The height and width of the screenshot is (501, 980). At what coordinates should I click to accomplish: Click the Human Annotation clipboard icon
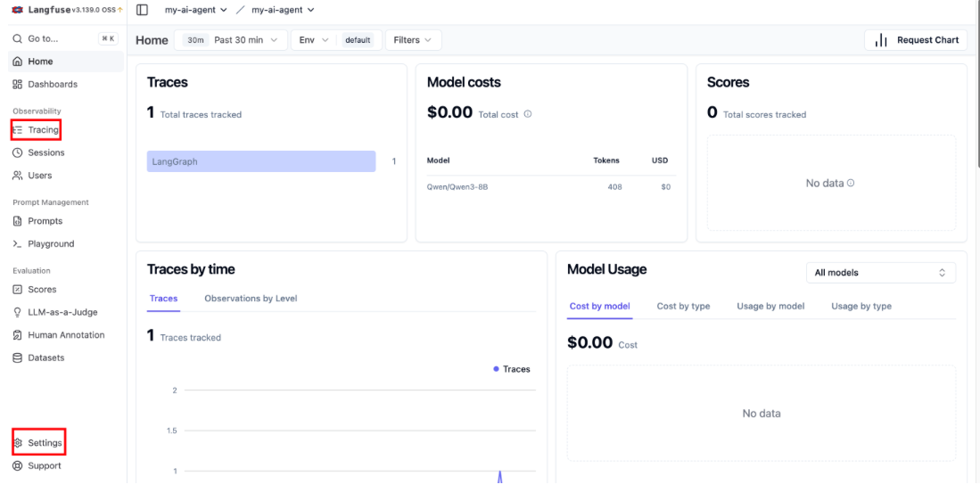pyautogui.click(x=18, y=335)
